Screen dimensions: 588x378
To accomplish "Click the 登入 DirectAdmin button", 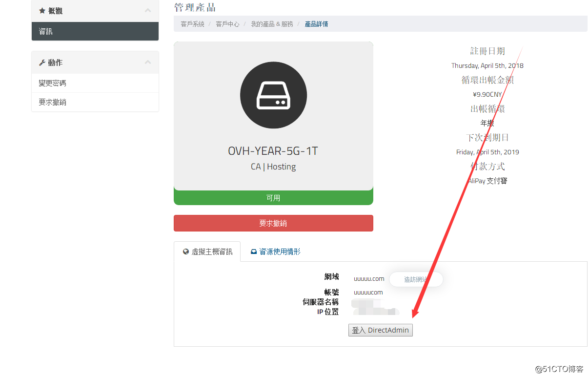I will click(x=381, y=330).
